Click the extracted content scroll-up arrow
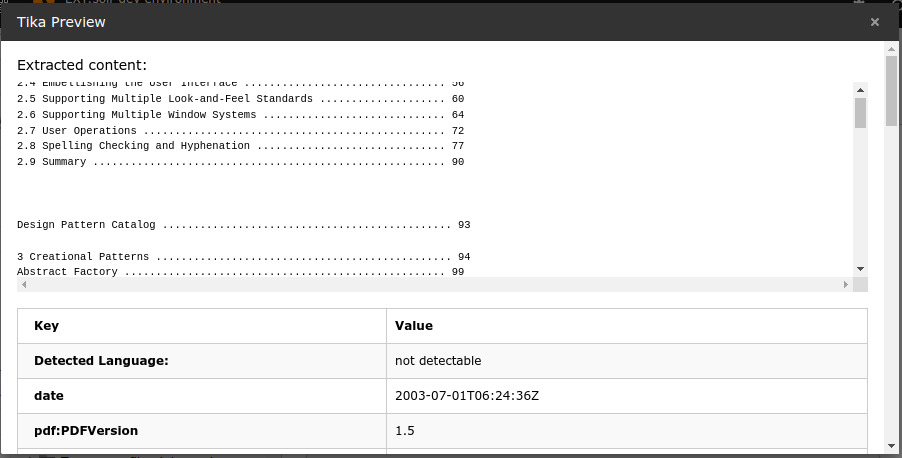This screenshot has height=458, width=902. 860,88
